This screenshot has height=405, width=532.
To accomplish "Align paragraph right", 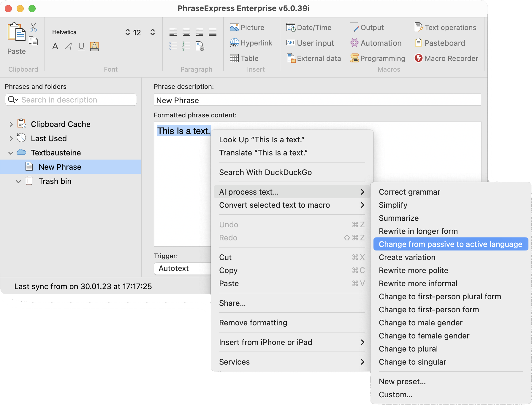I will [x=199, y=31].
